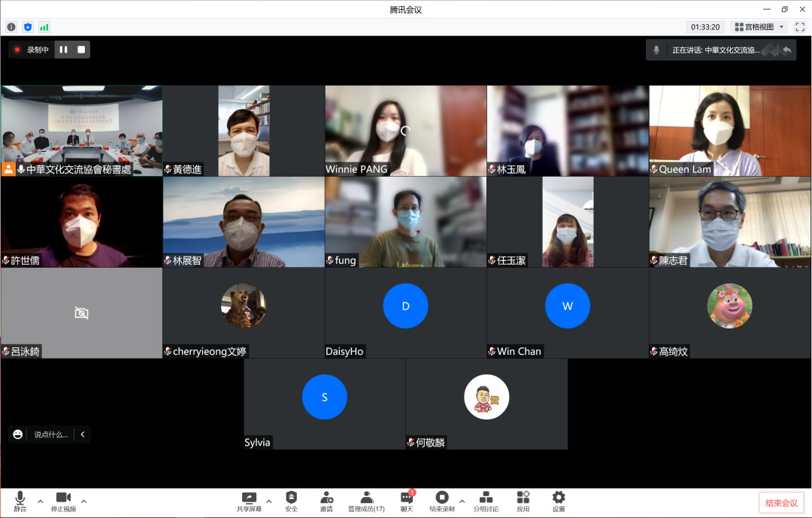Start 共享屏幕 screen sharing
This screenshot has height=518, width=812.
coord(249,501)
